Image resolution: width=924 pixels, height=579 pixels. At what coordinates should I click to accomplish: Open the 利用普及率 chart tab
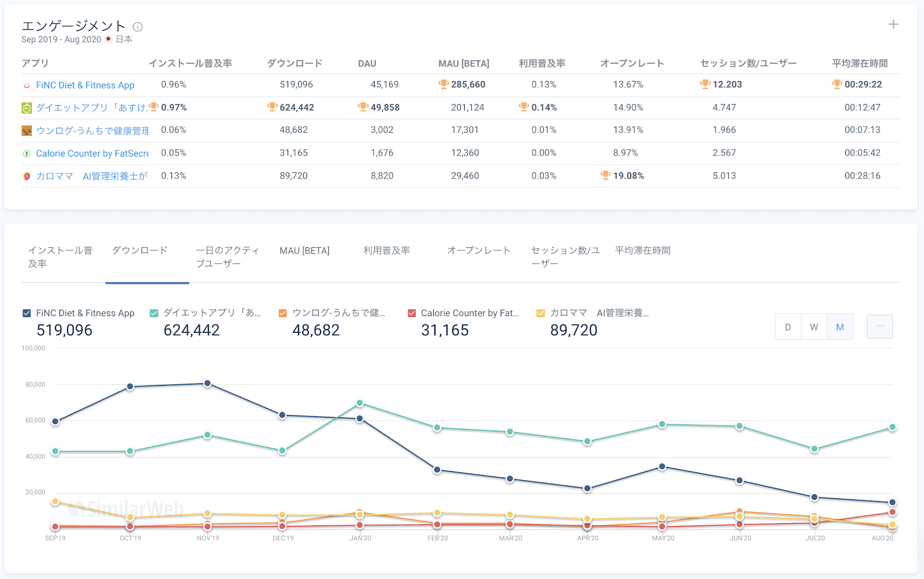[x=387, y=250]
